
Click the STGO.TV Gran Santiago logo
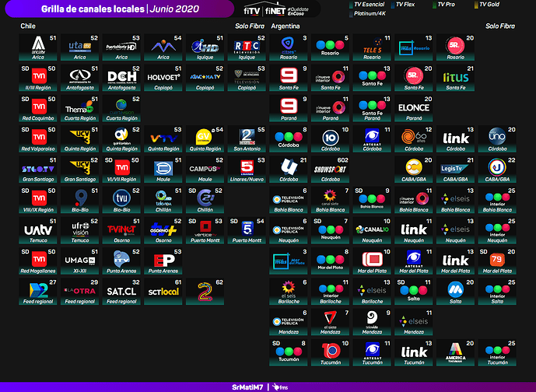click(x=38, y=170)
